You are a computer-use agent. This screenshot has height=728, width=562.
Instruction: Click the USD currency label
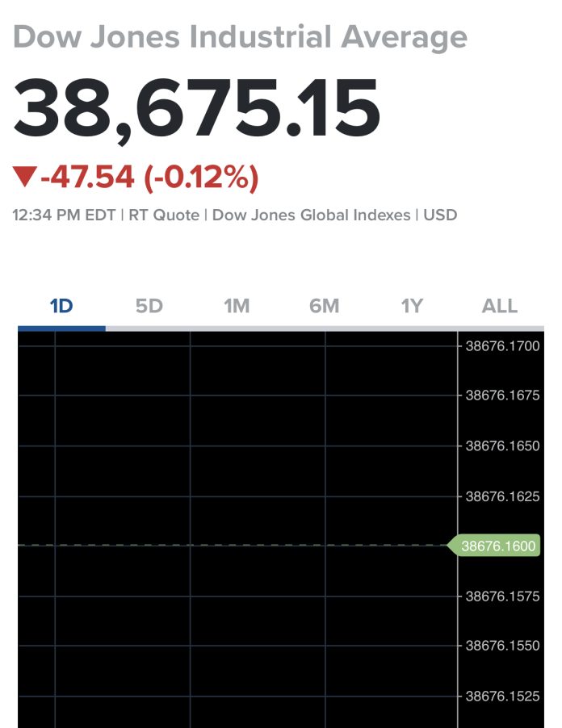[x=441, y=215]
